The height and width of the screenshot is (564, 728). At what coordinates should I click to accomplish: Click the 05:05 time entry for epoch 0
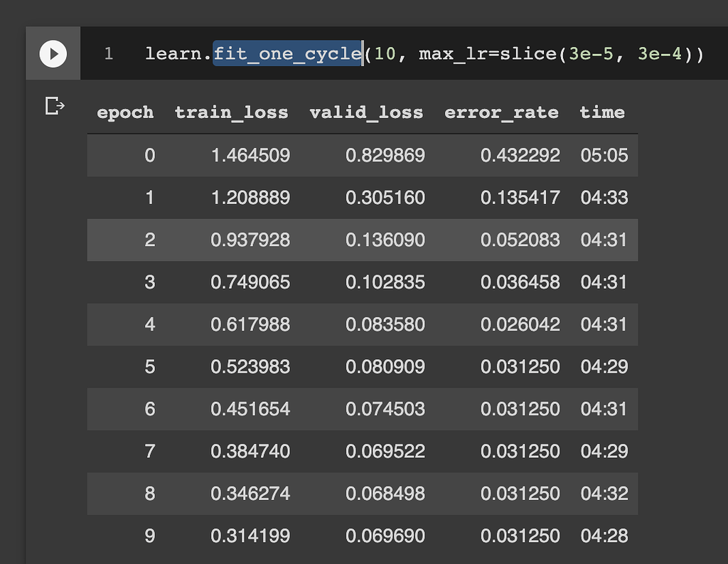603,156
